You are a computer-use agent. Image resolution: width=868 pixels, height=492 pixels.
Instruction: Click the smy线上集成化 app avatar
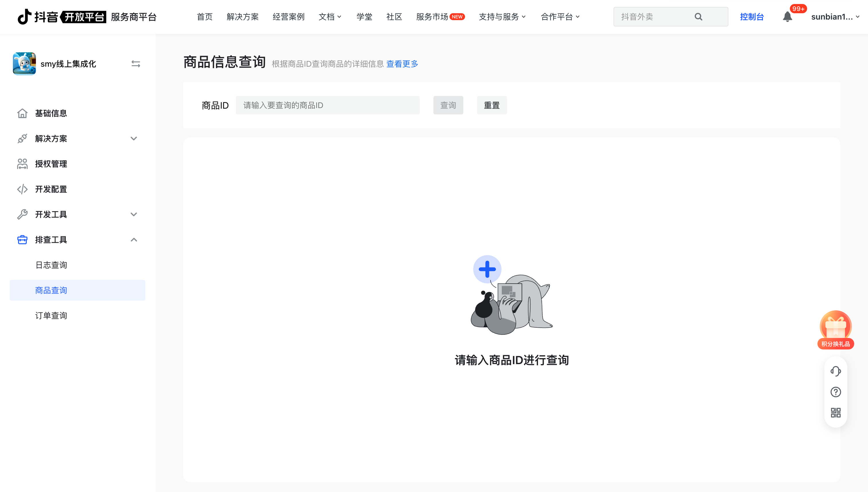point(24,64)
